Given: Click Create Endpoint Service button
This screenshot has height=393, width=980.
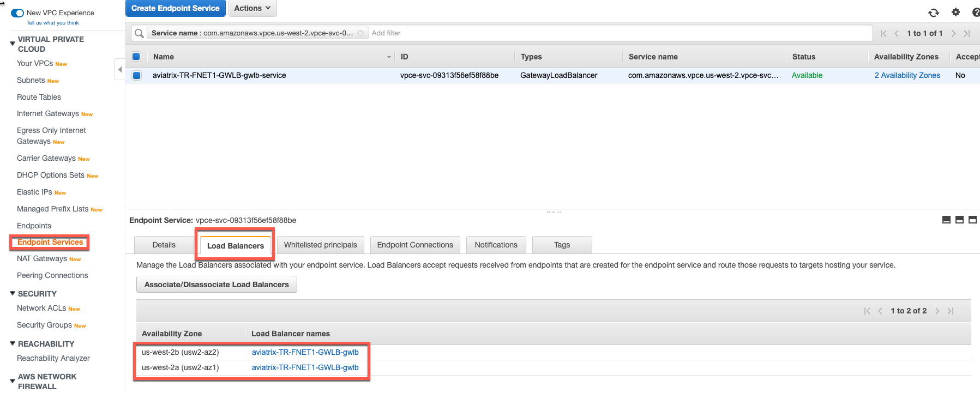Looking at the screenshot, I should coord(175,8).
